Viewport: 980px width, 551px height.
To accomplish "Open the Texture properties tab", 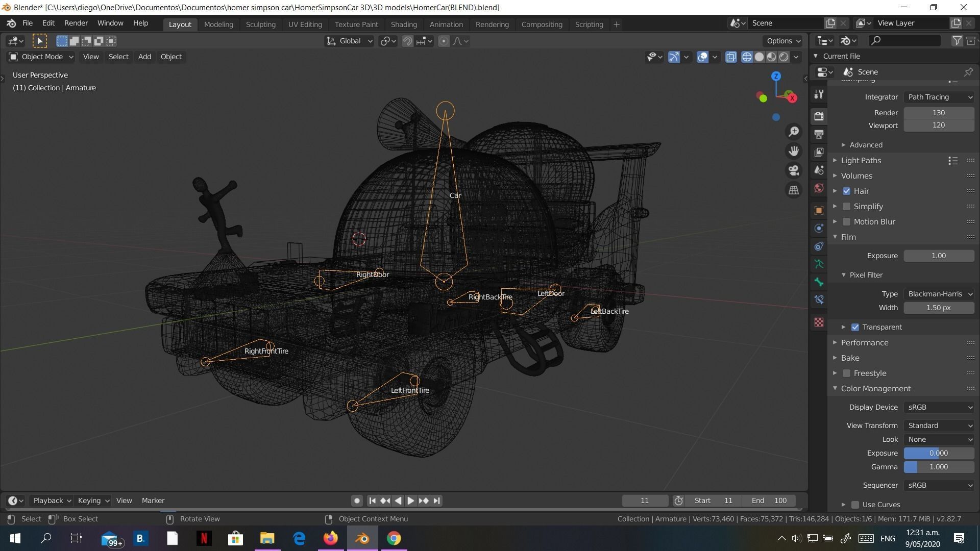I will [819, 322].
